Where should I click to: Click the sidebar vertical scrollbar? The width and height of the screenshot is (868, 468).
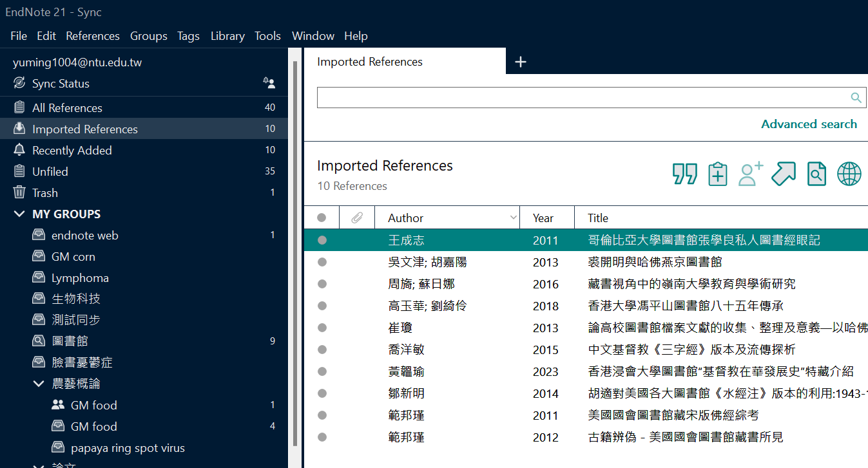point(295,254)
